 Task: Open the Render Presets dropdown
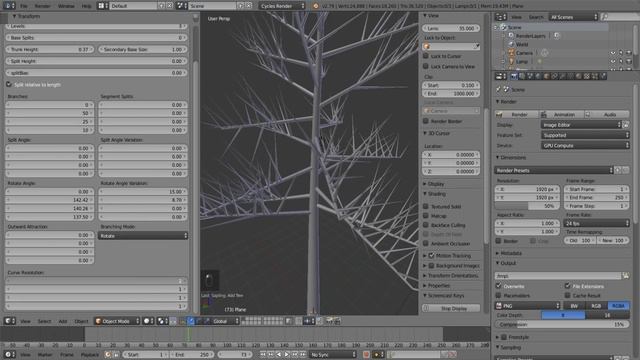click(554, 170)
